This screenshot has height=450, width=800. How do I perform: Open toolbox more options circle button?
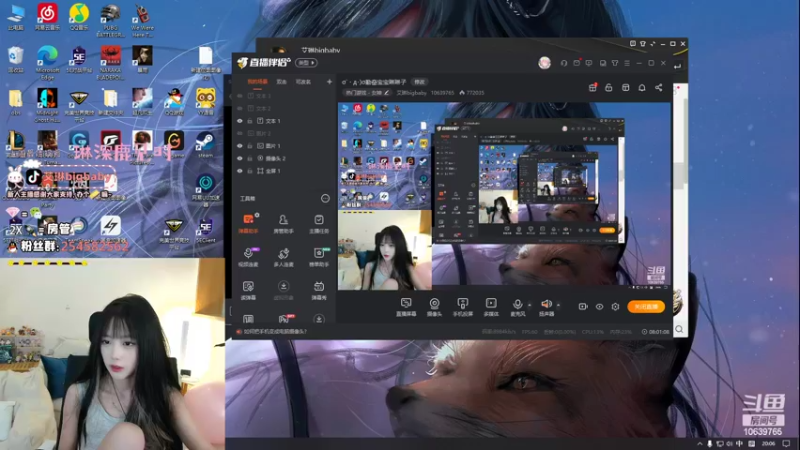[x=325, y=198]
